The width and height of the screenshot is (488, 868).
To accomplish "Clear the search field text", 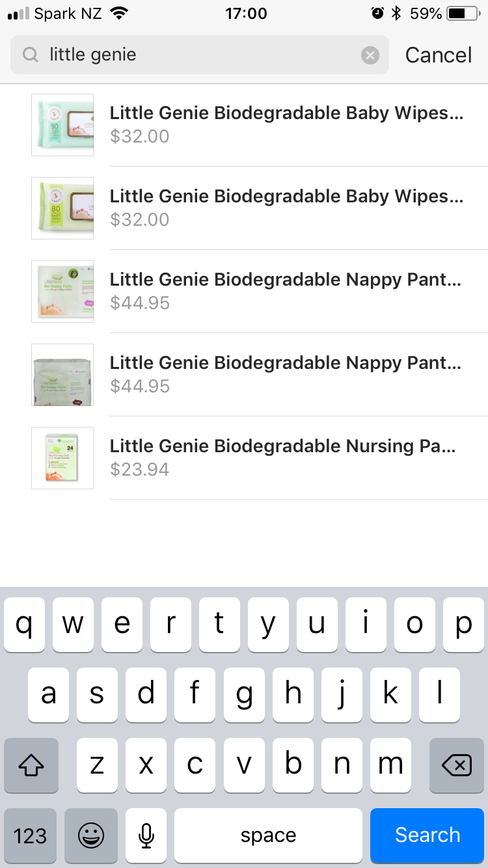I will 370,55.
